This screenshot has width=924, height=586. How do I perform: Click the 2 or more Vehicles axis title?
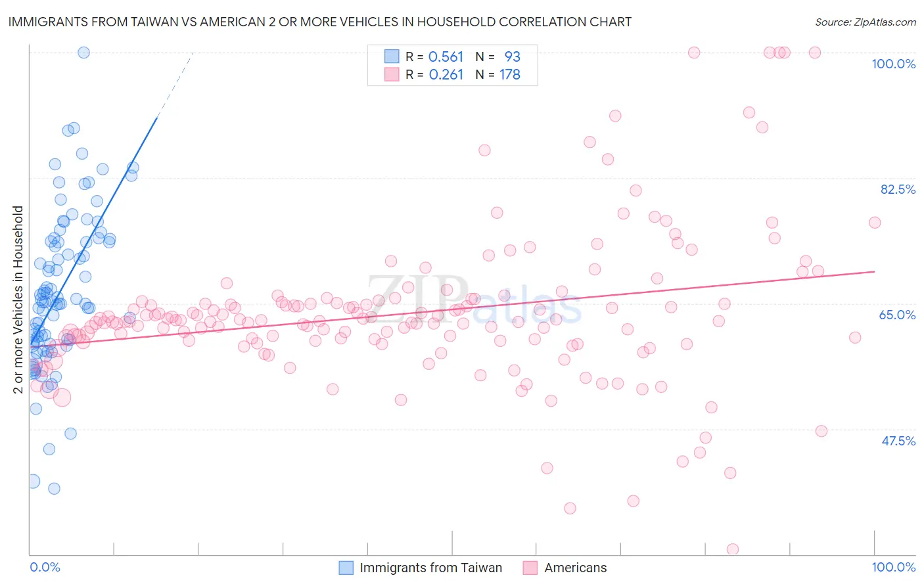pos(18,300)
